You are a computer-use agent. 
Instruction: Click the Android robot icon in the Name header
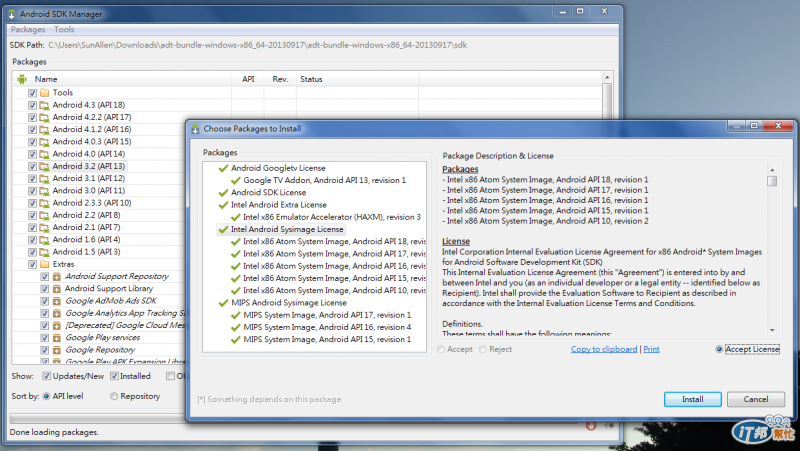click(x=21, y=79)
